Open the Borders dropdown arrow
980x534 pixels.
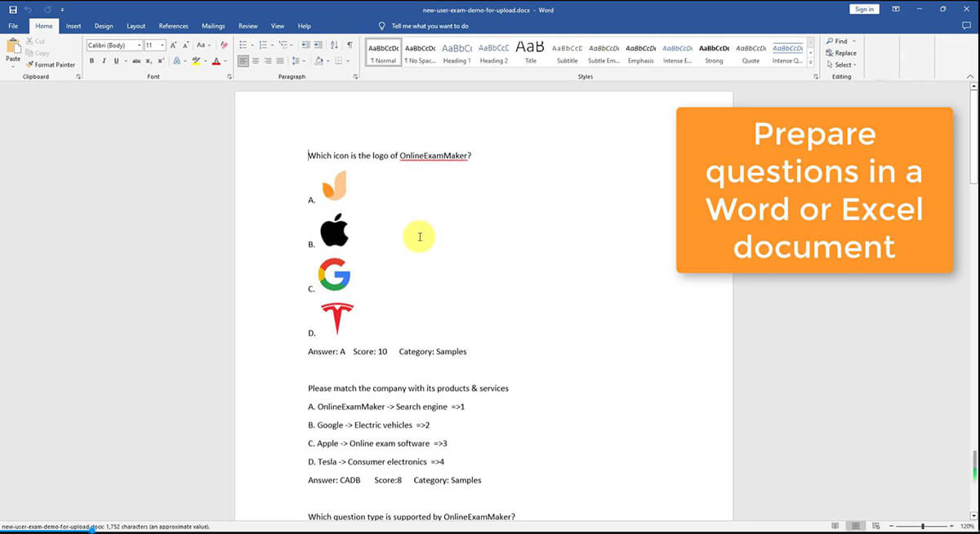347,61
